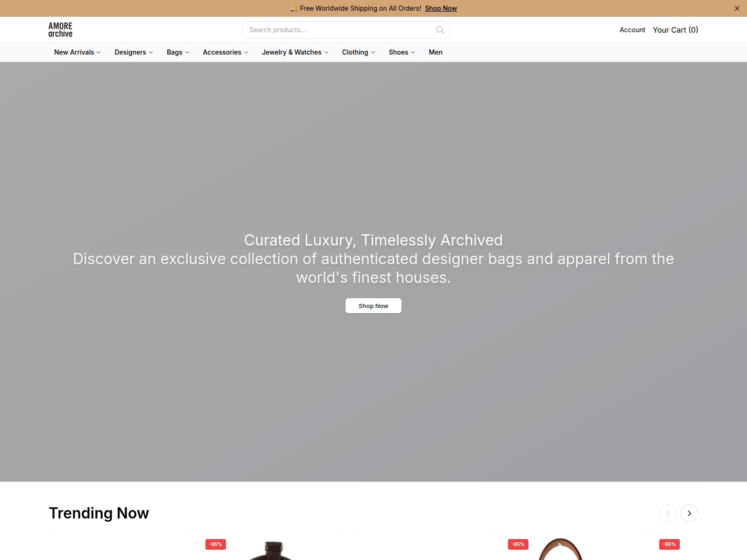This screenshot has height=560, width=747.
Task: Go to previous Trending Now items
Action: pyautogui.click(x=668, y=513)
